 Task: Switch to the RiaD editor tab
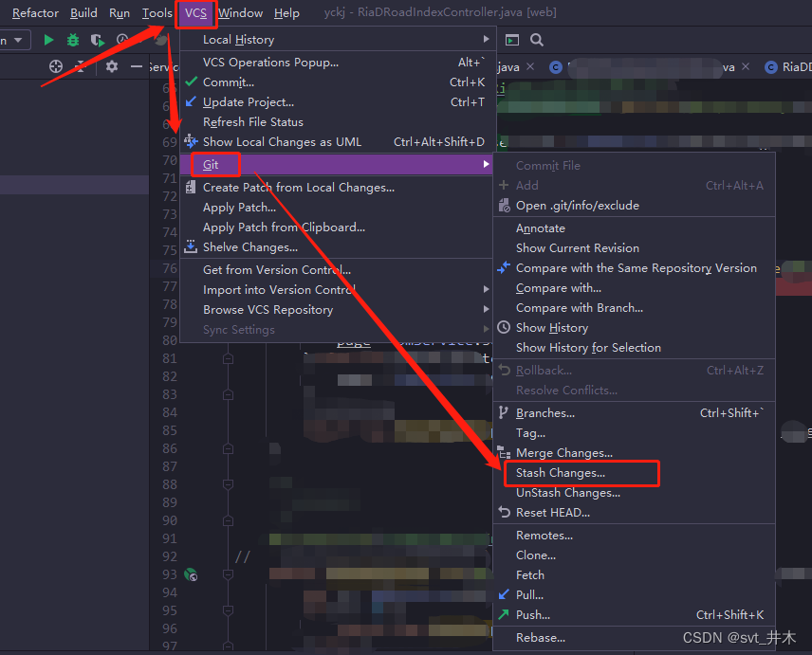(787, 67)
